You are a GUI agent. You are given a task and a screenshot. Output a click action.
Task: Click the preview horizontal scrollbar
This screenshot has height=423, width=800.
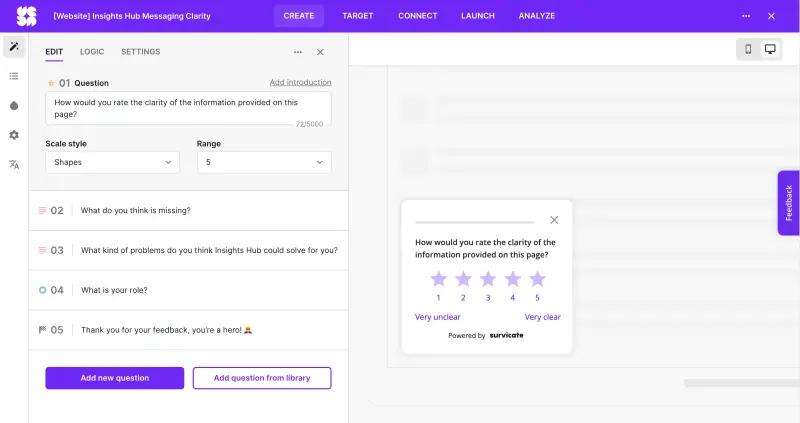pos(742,383)
